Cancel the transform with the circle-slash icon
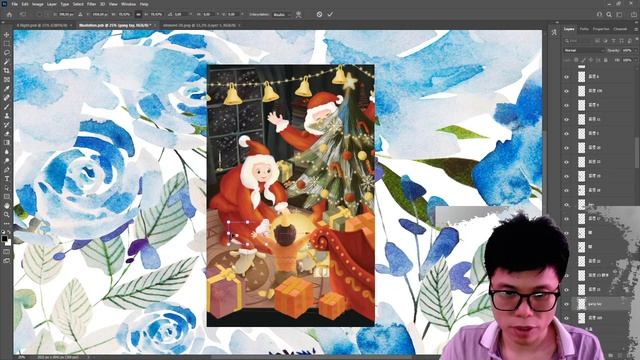Screen dimensions: 640x360 coord(319,14)
